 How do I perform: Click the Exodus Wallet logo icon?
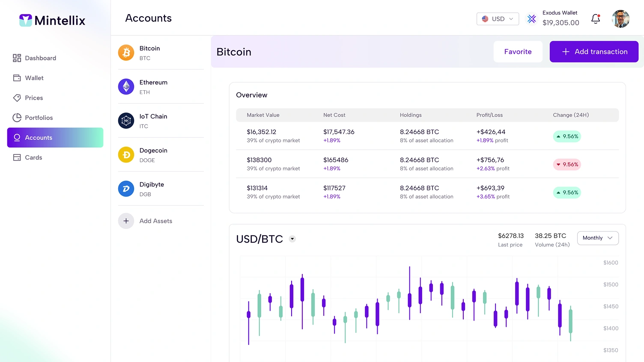[531, 19]
